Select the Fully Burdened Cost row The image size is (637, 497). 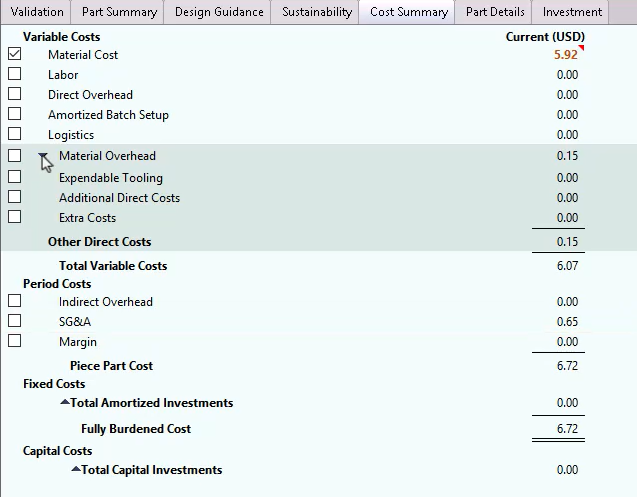click(x=136, y=429)
